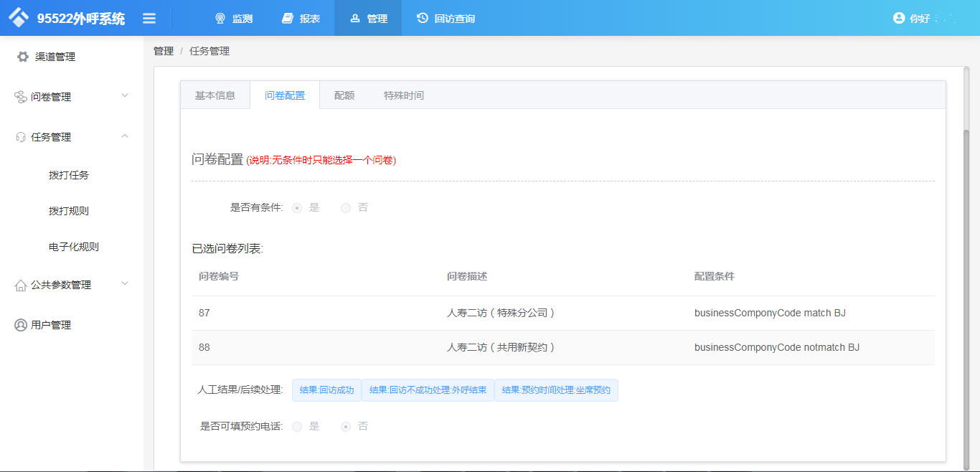Click the 用户管理 user management icon in sidebar
The height and width of the screenshot is (472, 980).
[20, 324]
